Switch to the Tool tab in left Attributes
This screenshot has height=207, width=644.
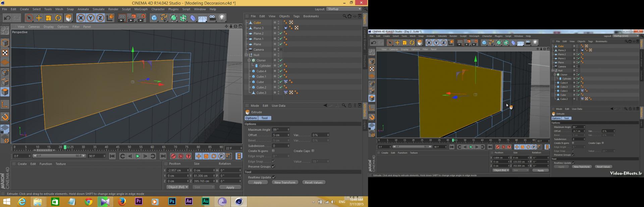[x=265, y=118]
